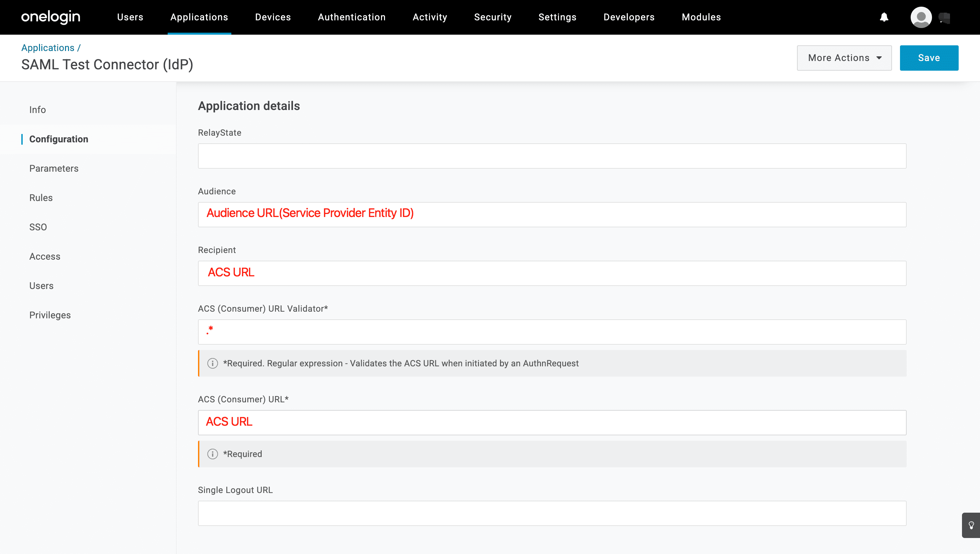Switch to the Parameters sidebar tab
This screenshot has width=980, height=554.
[54, 168]
